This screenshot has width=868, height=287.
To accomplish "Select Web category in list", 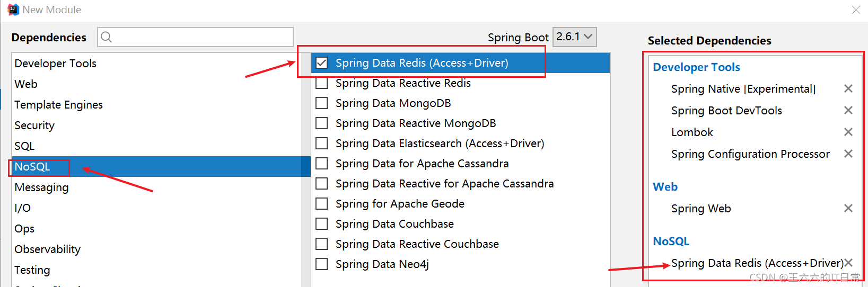I will pos(157,84).
